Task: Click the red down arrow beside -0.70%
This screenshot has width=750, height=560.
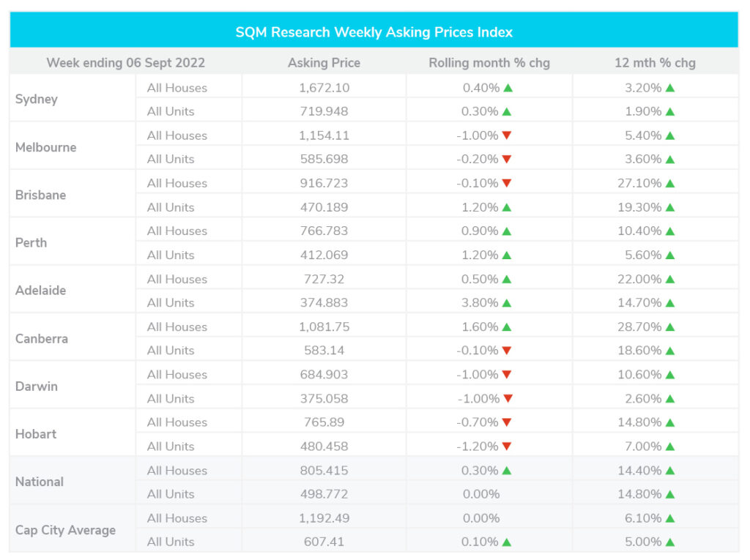Action: (507, 422)
